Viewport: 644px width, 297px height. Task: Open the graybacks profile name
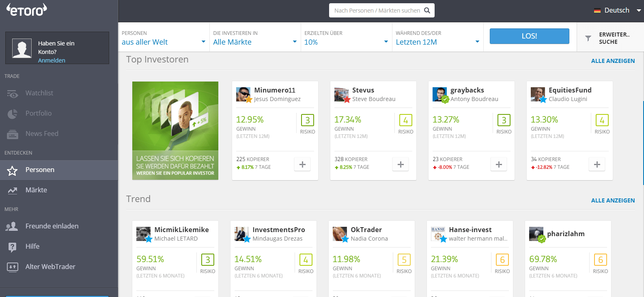pyautogui.click(x=467, y=90)
